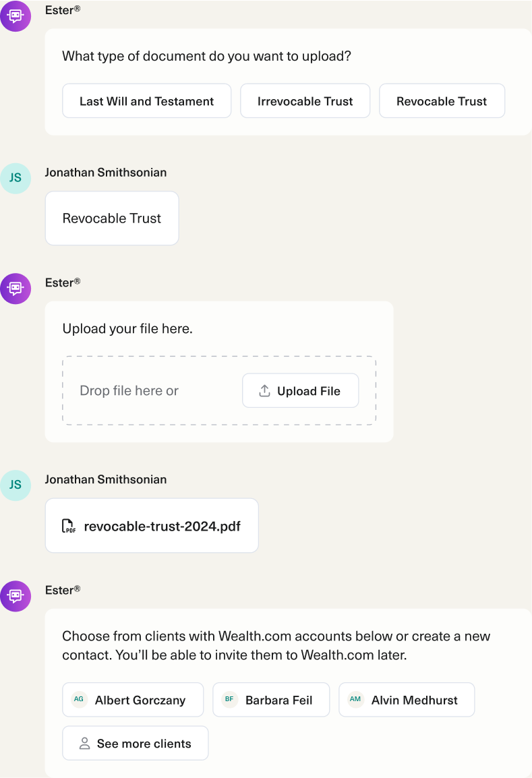Open revocable-trust-2024.pdf attachment
532x778 pixels.
(152, 525)
